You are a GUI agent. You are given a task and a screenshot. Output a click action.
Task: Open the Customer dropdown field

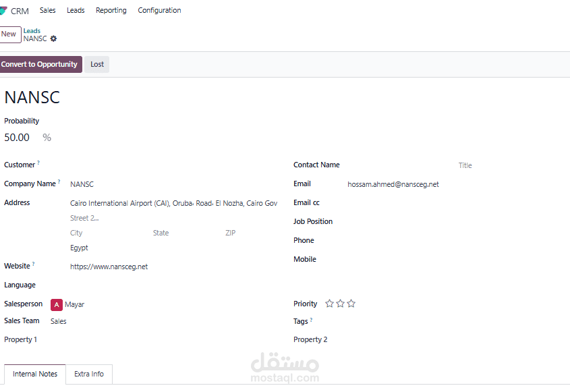point(175,165)
